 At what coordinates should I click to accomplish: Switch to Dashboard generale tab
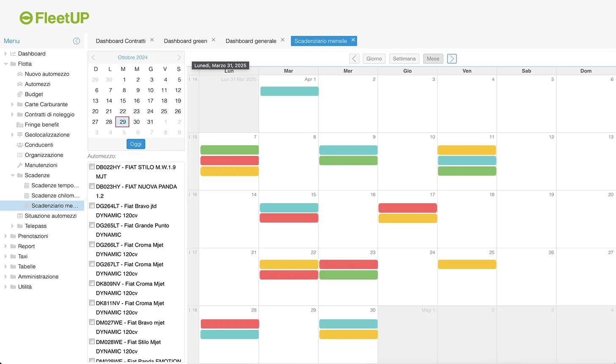click(251, 41)
